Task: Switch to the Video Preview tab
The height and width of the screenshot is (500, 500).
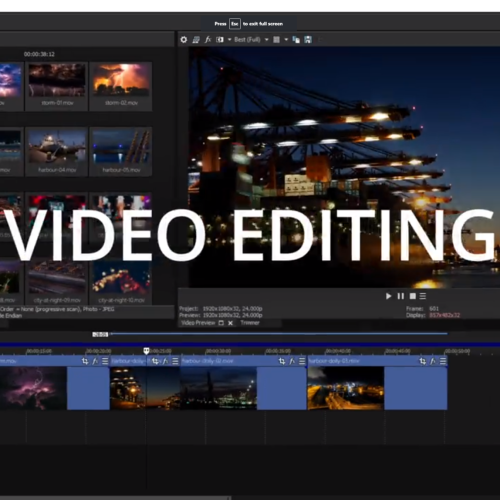Action: click(198, 323)
